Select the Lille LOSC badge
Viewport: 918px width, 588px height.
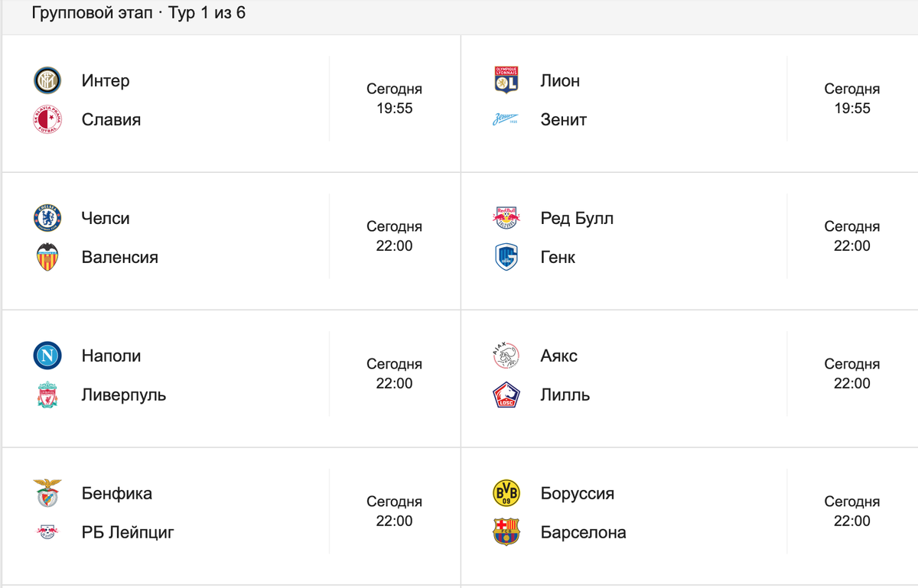pos(506,395)
